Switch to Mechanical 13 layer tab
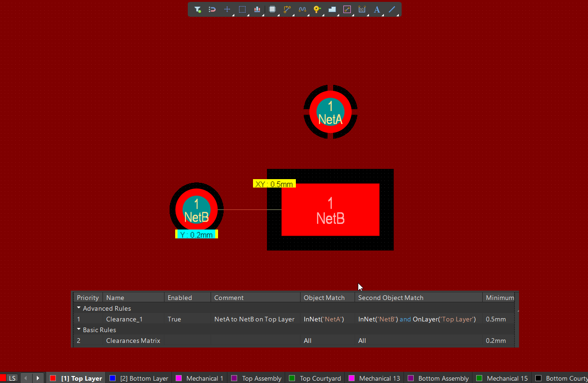Image resolution: width=588 pixels, height=383 pixels. pyautogui.click(x=374, y=378)
